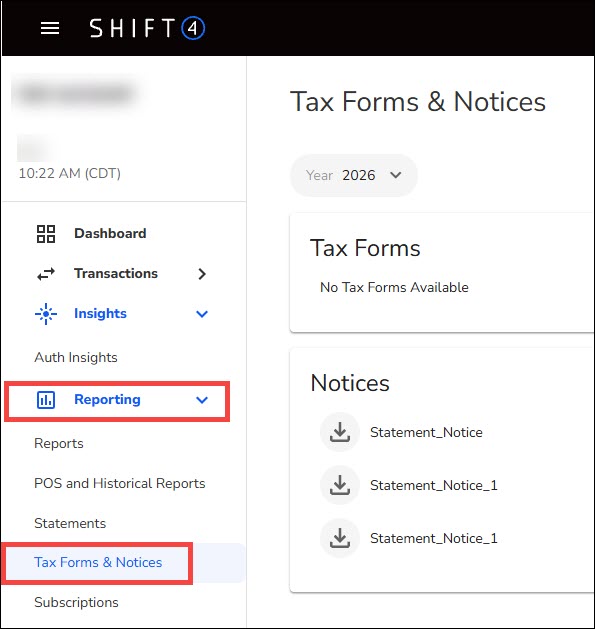Expand the Transactions submenu chevron
This screenshot has width=595, height=629.
202,274
